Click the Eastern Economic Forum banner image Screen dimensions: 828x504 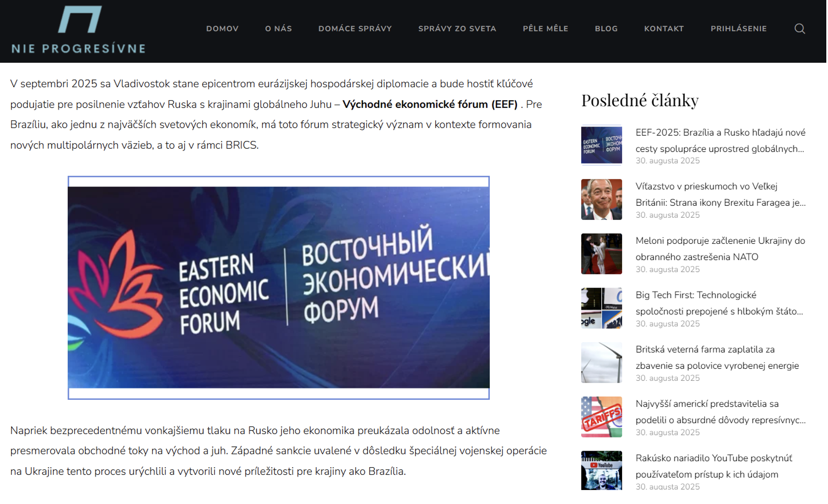279,288
